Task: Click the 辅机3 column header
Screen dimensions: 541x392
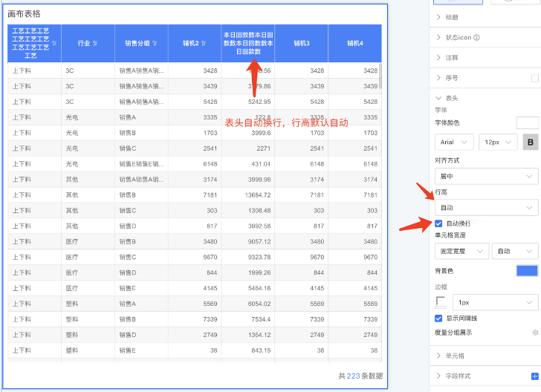Action: (302, 43)
